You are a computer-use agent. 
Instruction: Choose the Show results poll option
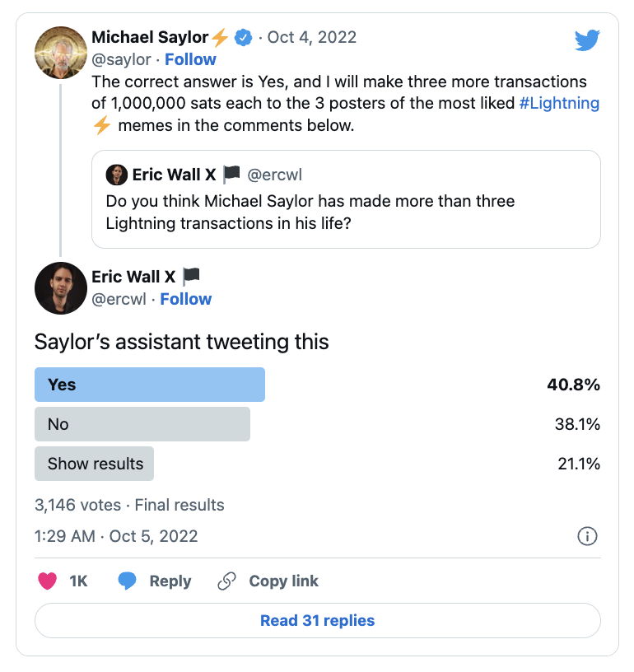coord(95,464)
